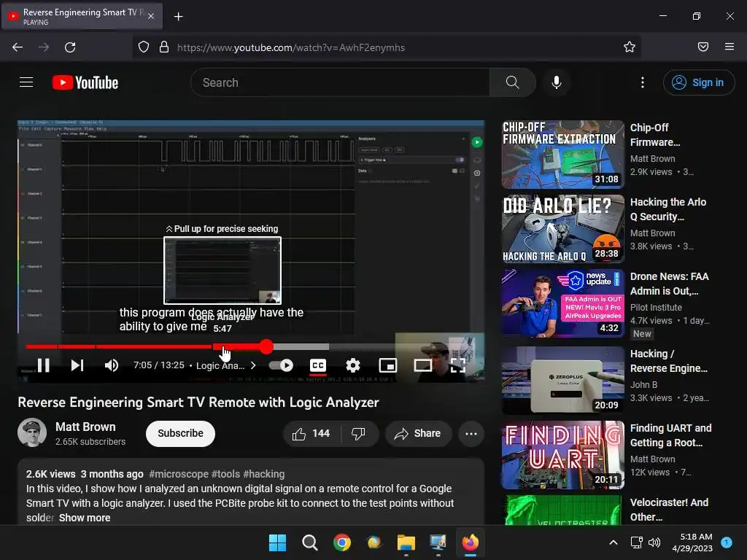The height and width of the screenshot is (560, 747).
Task: Click the video progress bar scrubber
Action: pyautogui.click(x=266, y=346)
